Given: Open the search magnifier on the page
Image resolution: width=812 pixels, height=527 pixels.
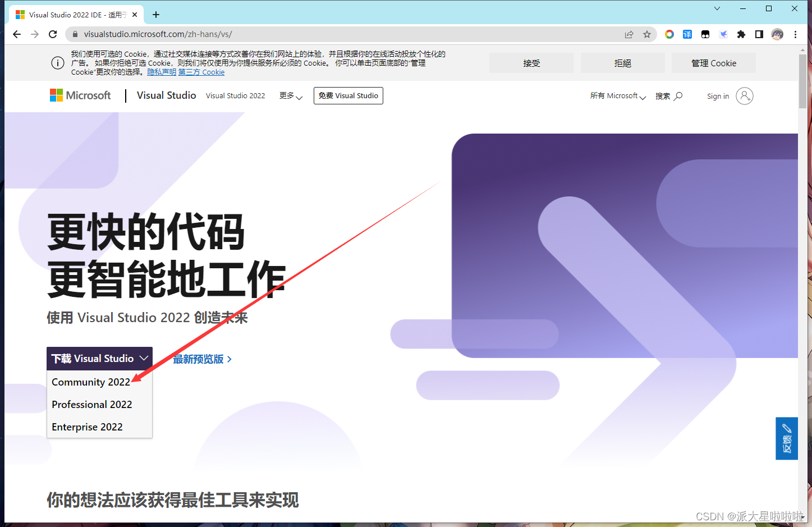Looking at the screenshot, I should click(x=678, y=96).
